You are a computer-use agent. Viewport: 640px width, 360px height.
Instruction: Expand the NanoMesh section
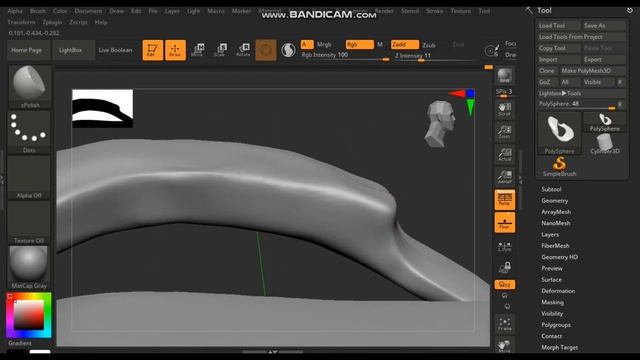pos(556,223)
